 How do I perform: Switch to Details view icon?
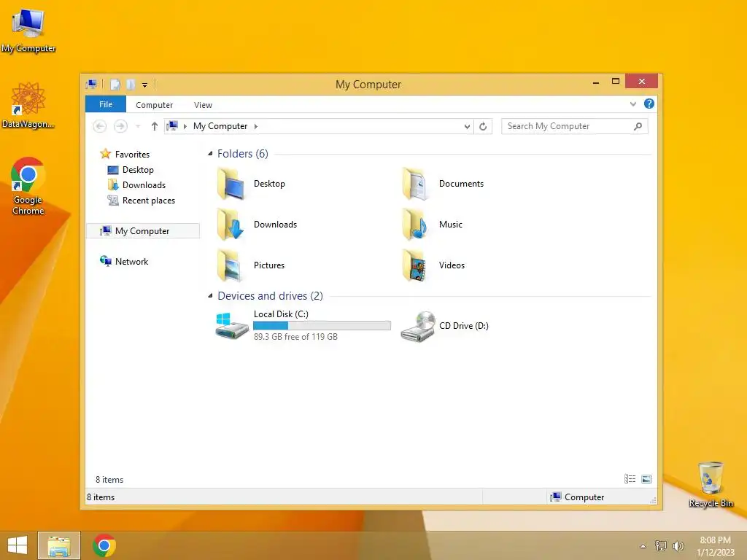630,479
